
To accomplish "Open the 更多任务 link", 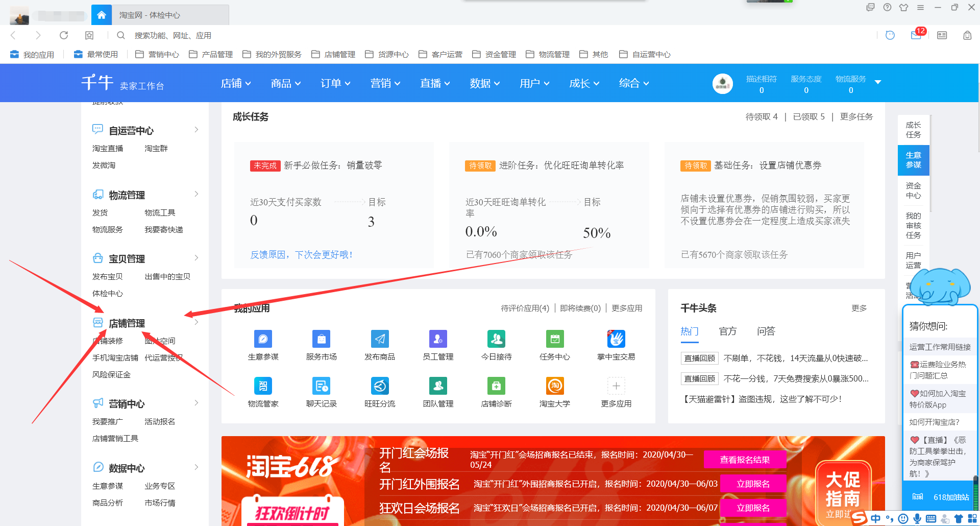I will [856, 117].
